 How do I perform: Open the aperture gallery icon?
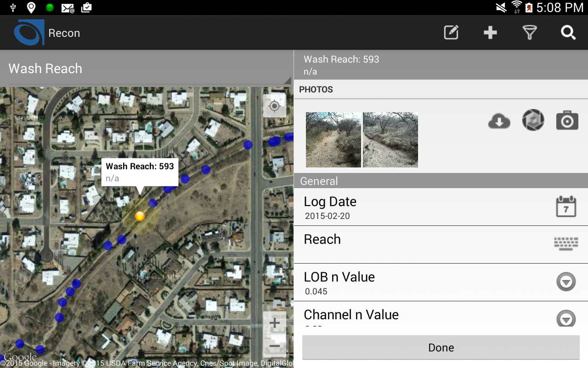point(533,121)
